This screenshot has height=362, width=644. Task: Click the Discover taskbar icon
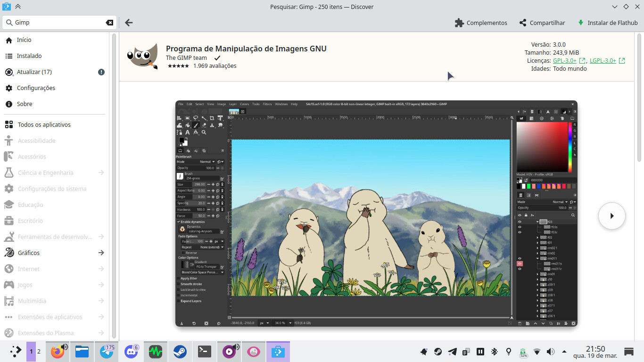click(x=278, y=351)
